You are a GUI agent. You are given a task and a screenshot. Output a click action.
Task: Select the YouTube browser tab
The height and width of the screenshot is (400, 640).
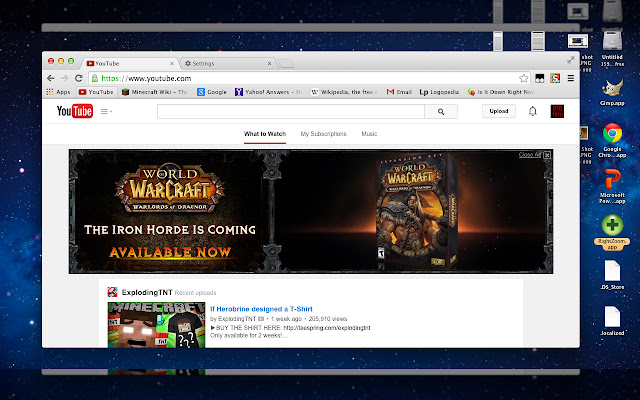coord(129,63)
